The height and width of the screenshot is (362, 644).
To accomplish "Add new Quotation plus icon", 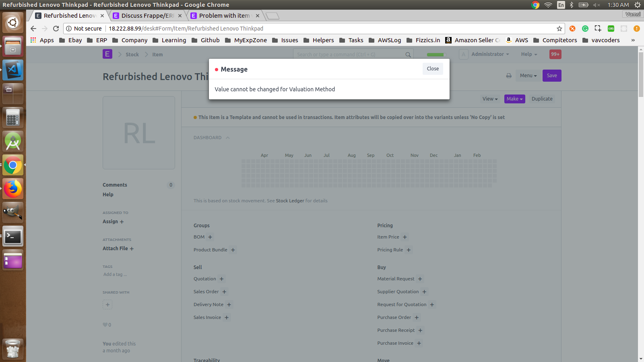I will 222,279.
